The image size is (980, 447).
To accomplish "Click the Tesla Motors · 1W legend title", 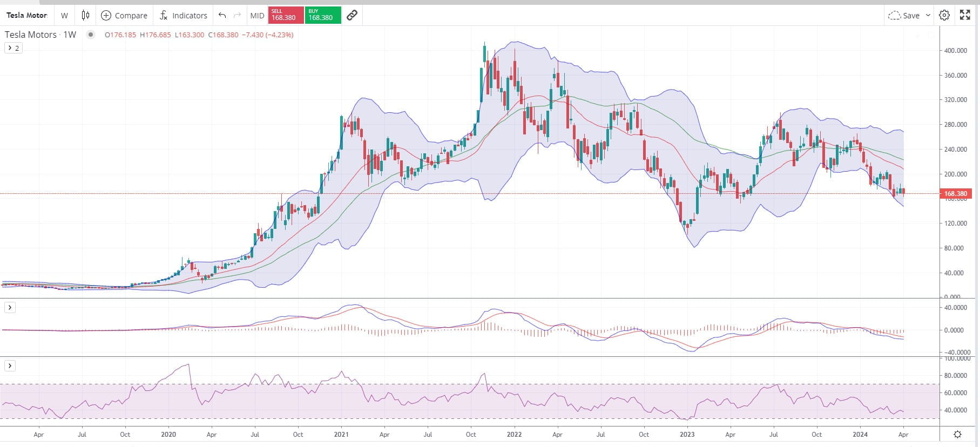I will tap(40, 35).
